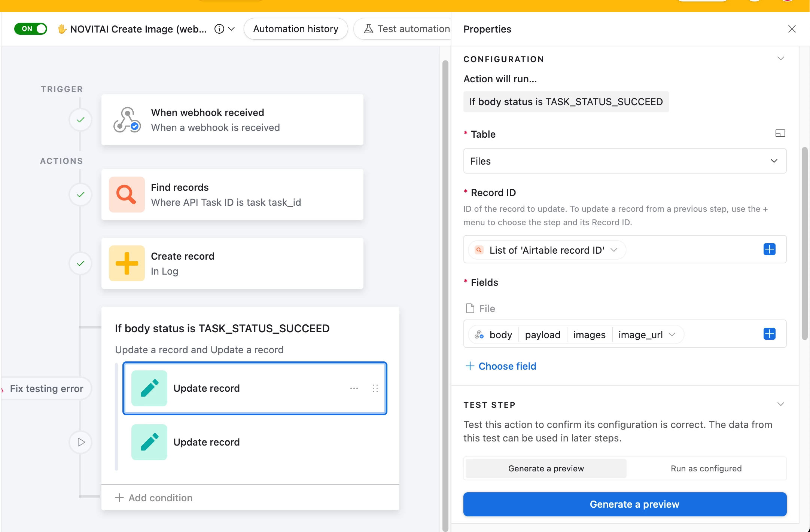Click the properties panel vertical scrollbar
Viewport: 810px width, 532px height.
pyautogui.click(x=804, y=243)
